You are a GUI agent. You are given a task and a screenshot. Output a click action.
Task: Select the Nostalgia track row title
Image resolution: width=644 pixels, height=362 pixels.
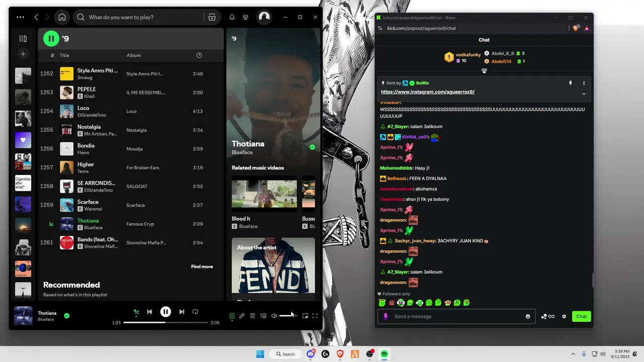(x=89, y=127)
